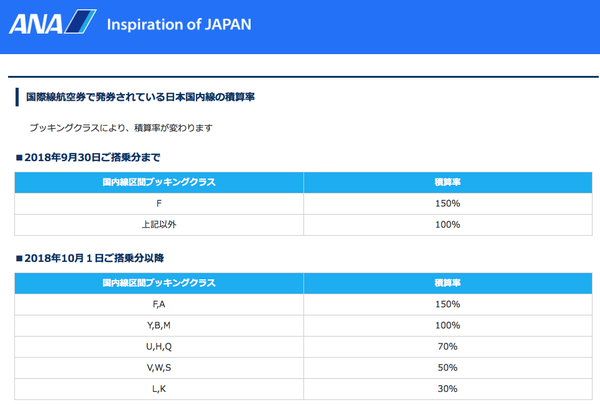The width and height of the screenshot is (600, 405).
Task: Click the second table's 積算率 column header
Action: click(x=448, y=283)
